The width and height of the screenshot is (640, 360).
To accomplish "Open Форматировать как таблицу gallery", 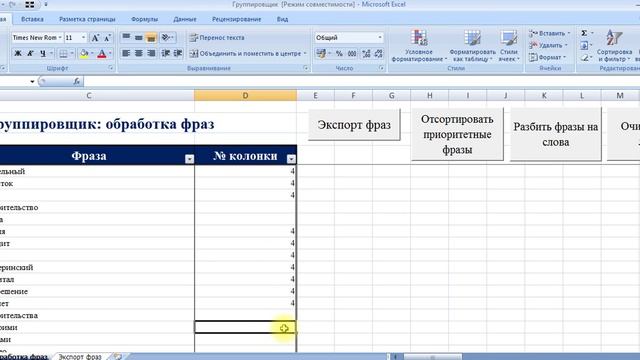I will point(472,46).
